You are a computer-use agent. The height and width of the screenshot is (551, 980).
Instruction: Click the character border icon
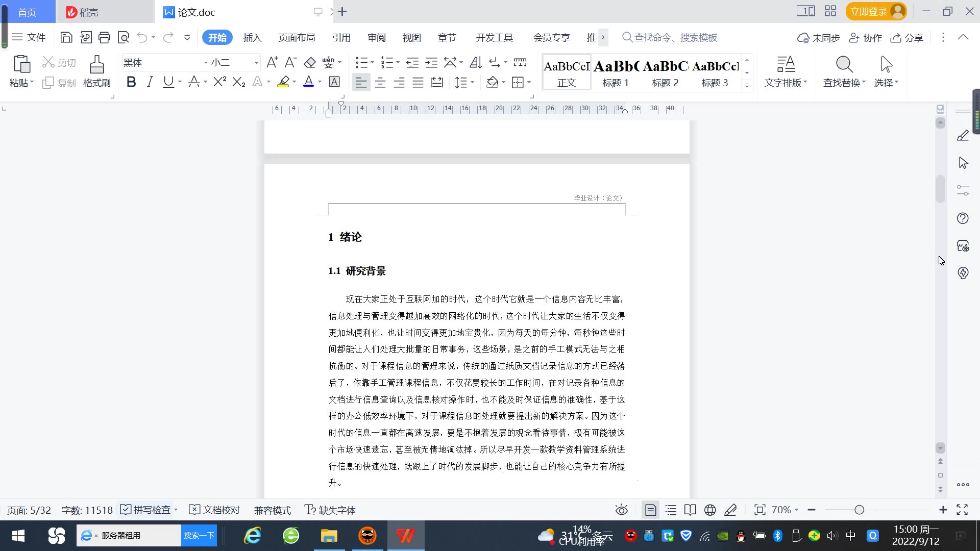[334, 82]
